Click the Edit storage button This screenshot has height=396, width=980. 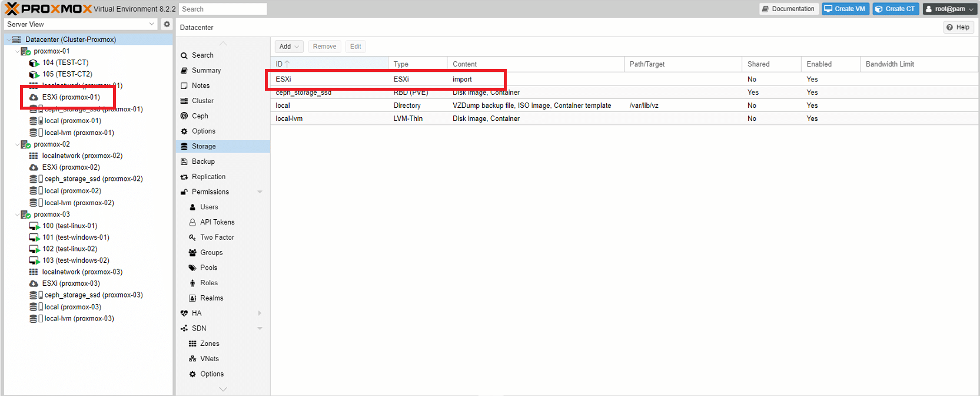(356, 47)
